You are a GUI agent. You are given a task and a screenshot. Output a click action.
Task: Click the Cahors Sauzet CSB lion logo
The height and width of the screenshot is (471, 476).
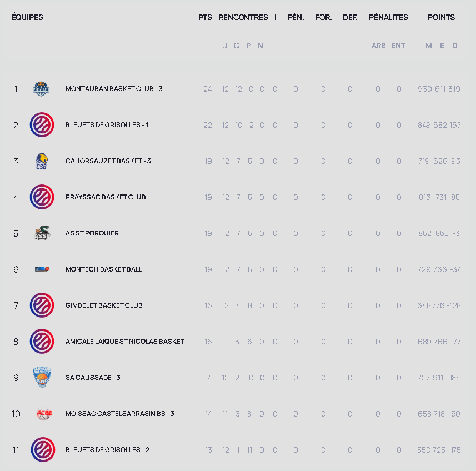pos(42,161)
